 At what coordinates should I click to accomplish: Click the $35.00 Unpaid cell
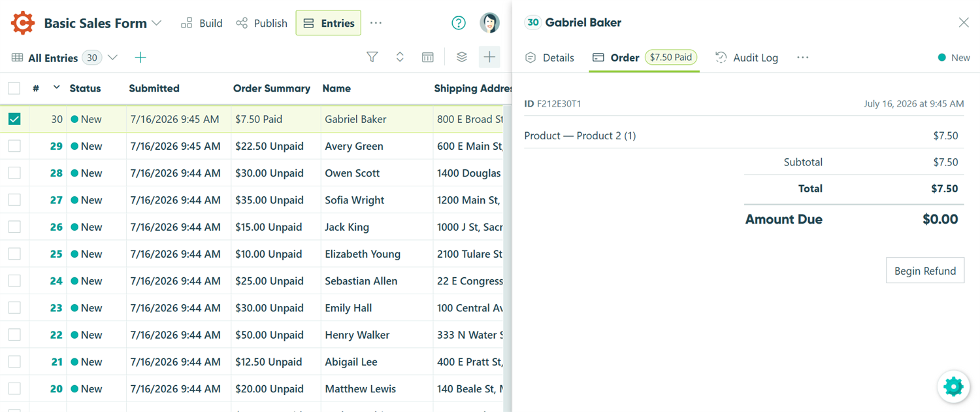tap(276, 200)
